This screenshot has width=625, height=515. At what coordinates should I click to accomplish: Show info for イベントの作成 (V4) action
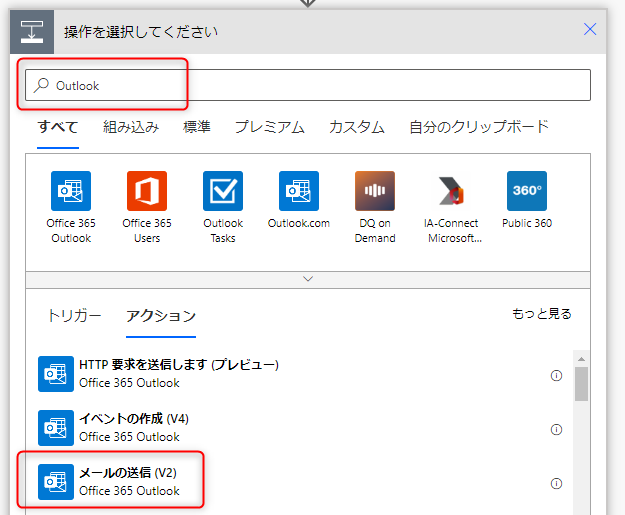[x=556, y=429]
